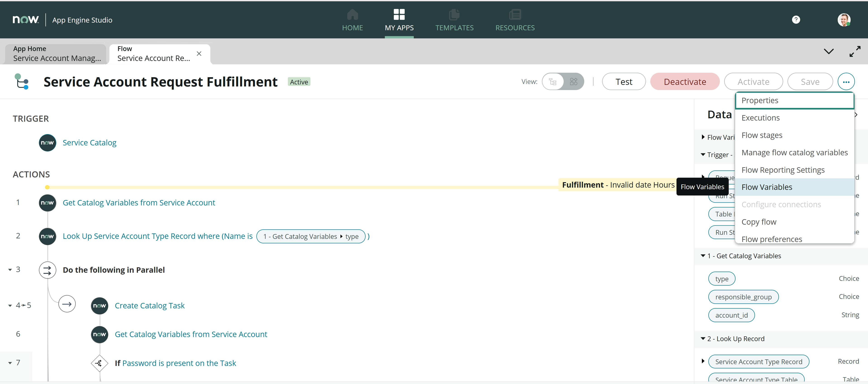868x384 pixels.
Task: Expand the Flow Variables section in Data panel
Action: pos(703,137)
